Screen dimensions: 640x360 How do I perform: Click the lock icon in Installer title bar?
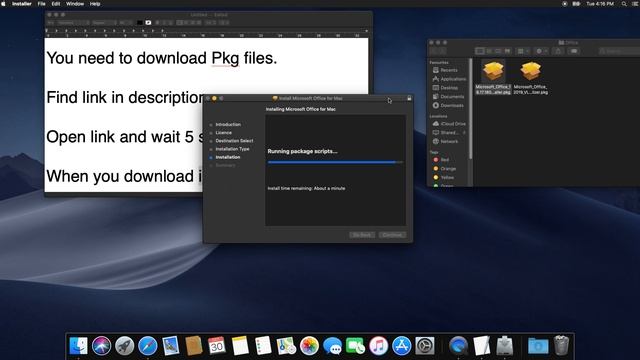click(409, 98)
